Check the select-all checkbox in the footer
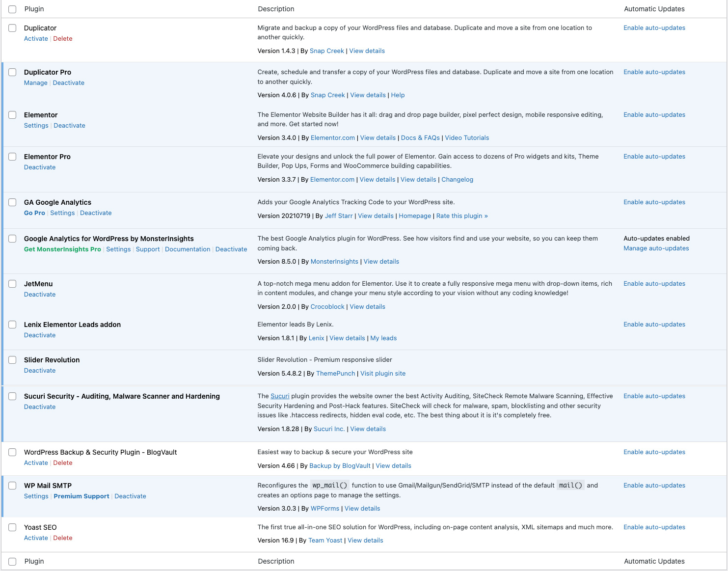728x571 pixels. coord(12,562)
